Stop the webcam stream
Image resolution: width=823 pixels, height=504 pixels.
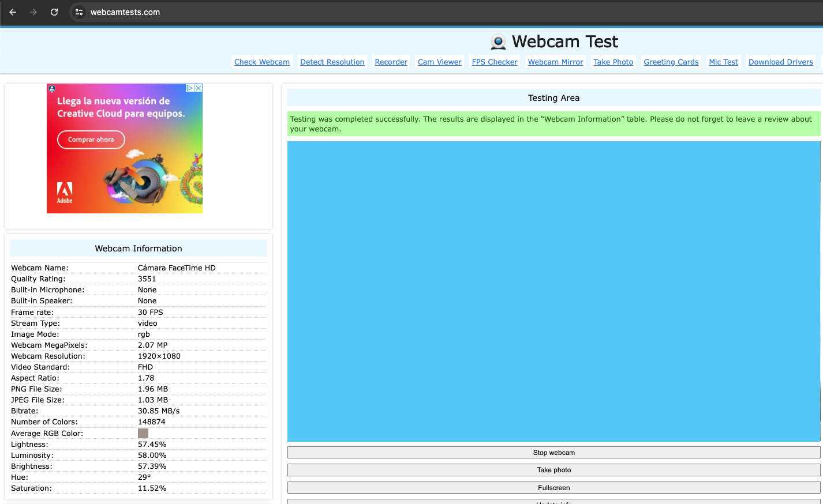tap(553, 452)
